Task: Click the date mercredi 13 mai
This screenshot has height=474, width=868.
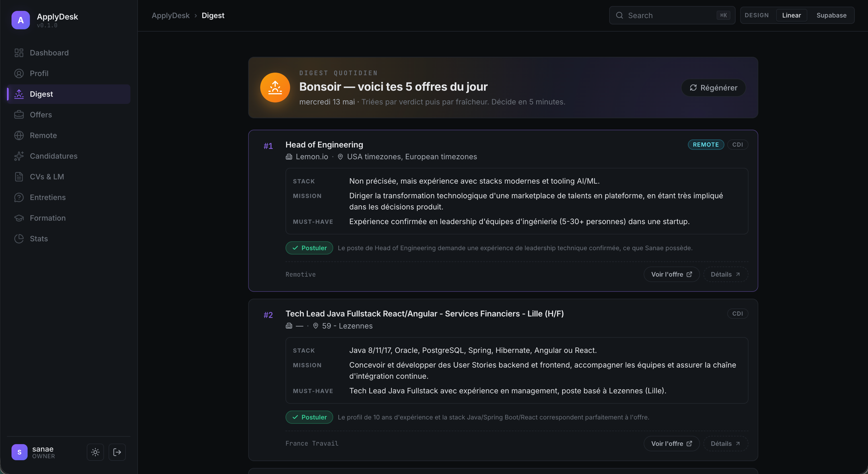Action: 327,102
